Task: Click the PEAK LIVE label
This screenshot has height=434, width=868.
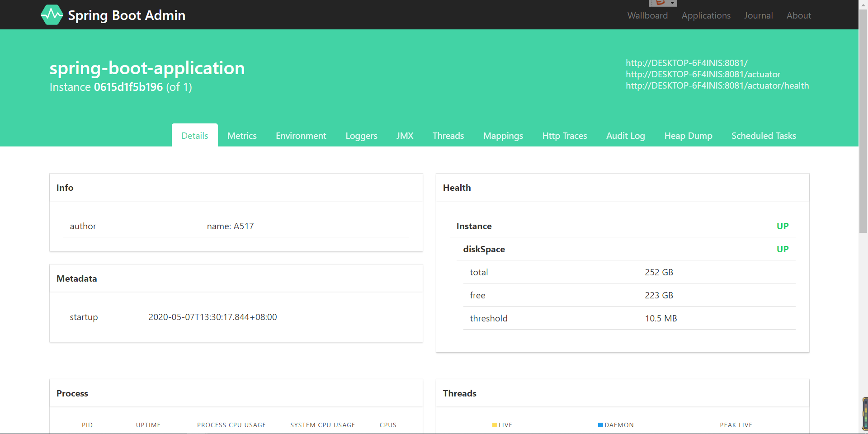Action: coord(736,425)
